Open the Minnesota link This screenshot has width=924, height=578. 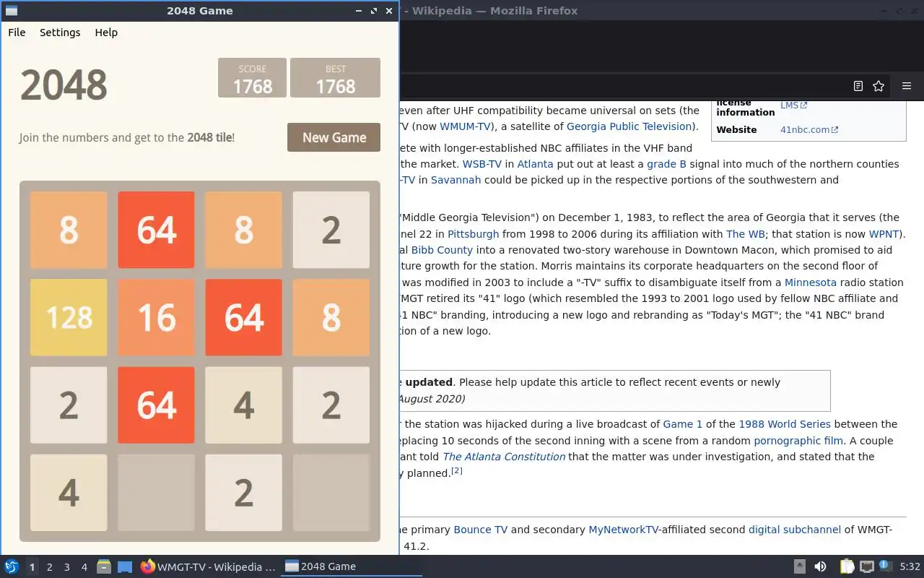[811, 282]
